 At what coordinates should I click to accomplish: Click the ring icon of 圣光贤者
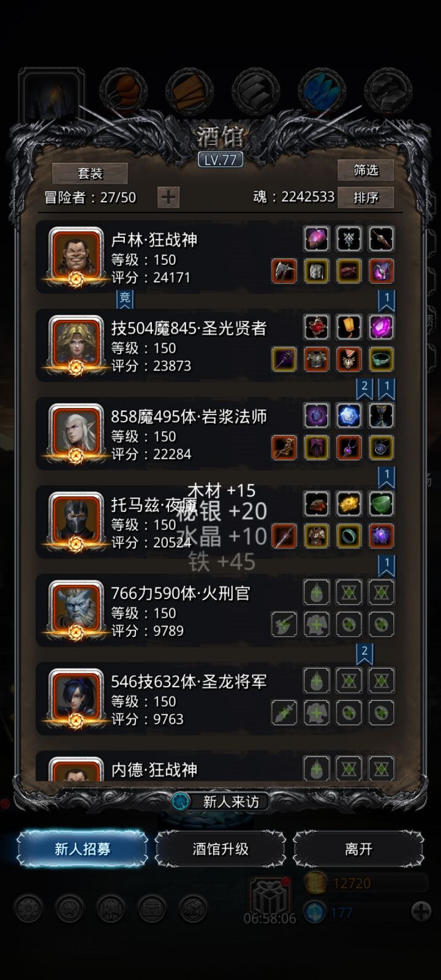tap(381, 359)
